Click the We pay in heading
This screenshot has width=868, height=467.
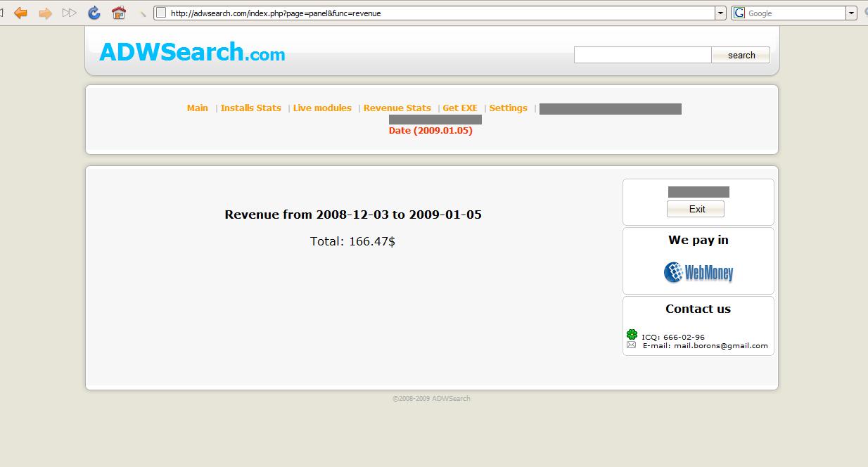(x=698, y=240)
